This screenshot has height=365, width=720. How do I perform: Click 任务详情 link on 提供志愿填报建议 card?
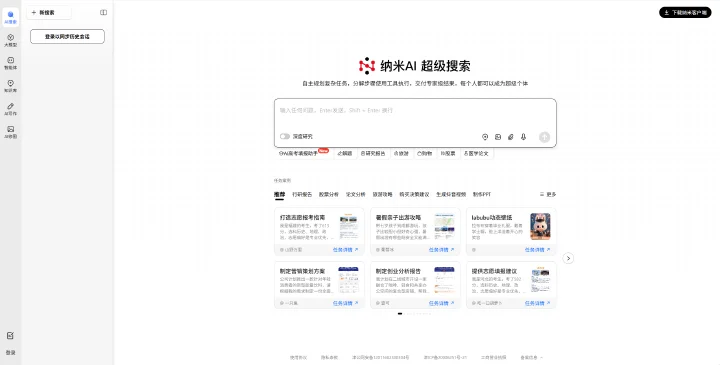point(537,303)
